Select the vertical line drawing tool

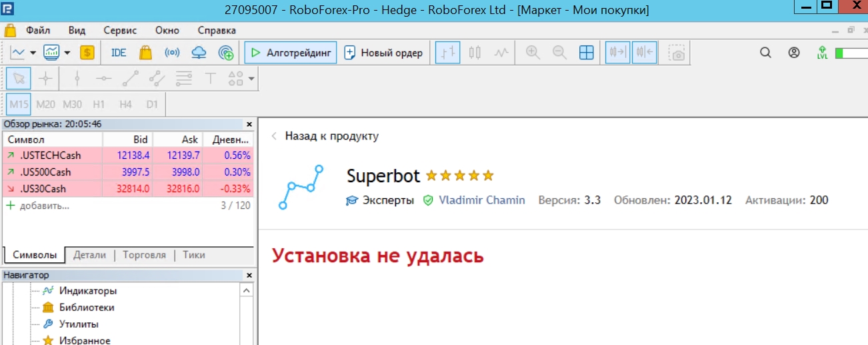click(77, 79)
